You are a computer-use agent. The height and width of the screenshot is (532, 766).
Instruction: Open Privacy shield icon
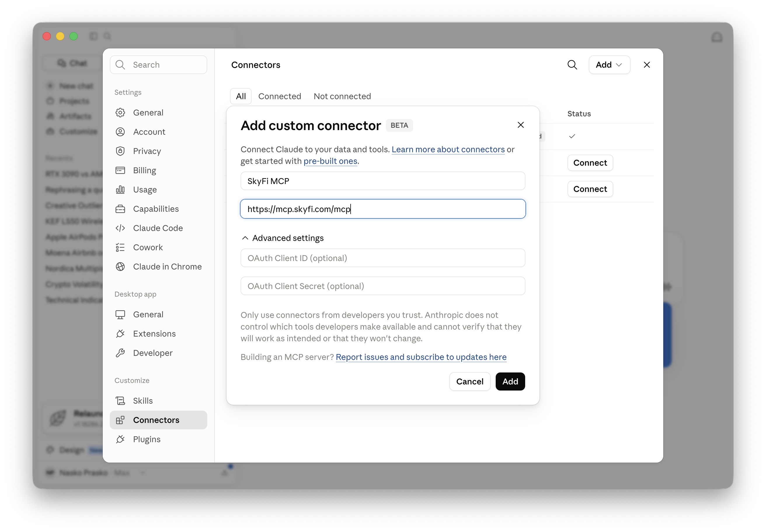click(x=120, y=151)
